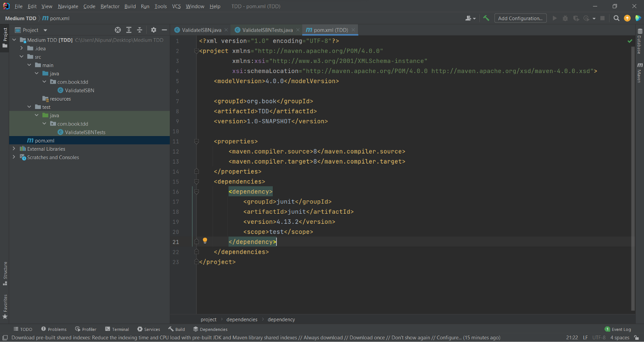Image resolution: width=644 pixels, height=342 pixels.
Task: Toggle the Structure tool window
Action: point(5,274)
